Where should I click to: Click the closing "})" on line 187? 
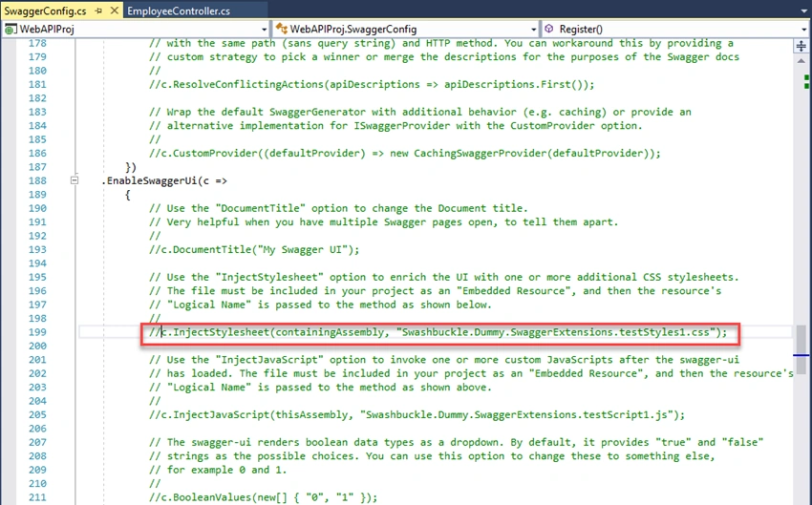[x=131, y=167]
